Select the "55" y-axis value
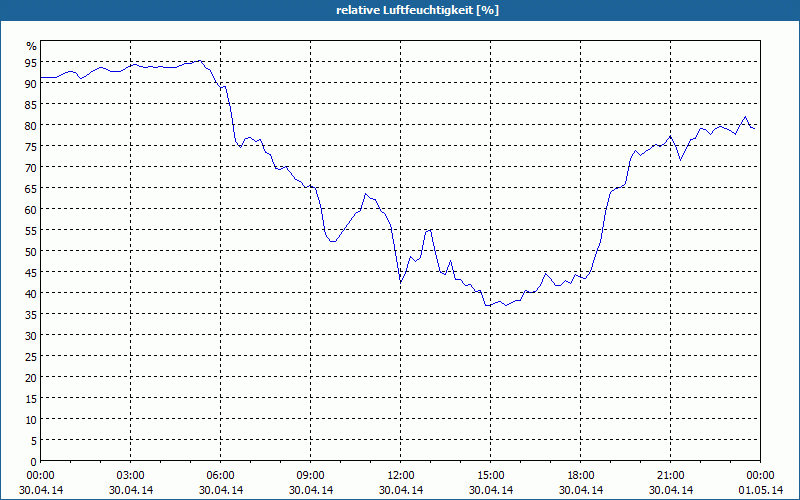The width and height of the screenshot is (800, 500). (x=31, y=230)
